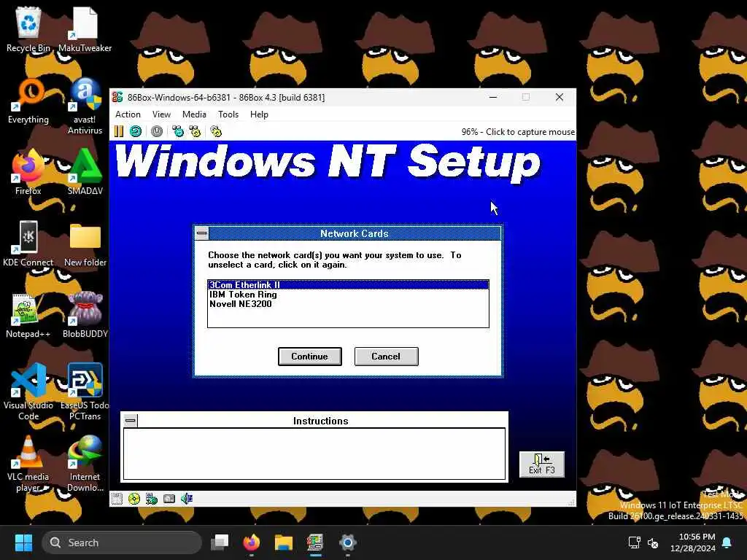The height and width of the screenshot is (560, 747).
Task: Select the Internet Download desktop icon
Action: pyautogui.click(x=85, y=463)
